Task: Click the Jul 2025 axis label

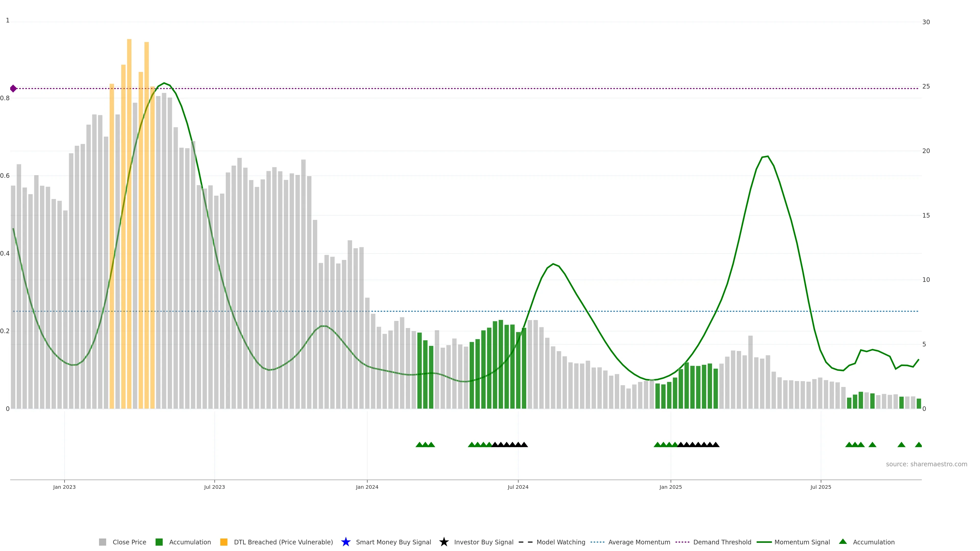Action: tap(820, 487)
